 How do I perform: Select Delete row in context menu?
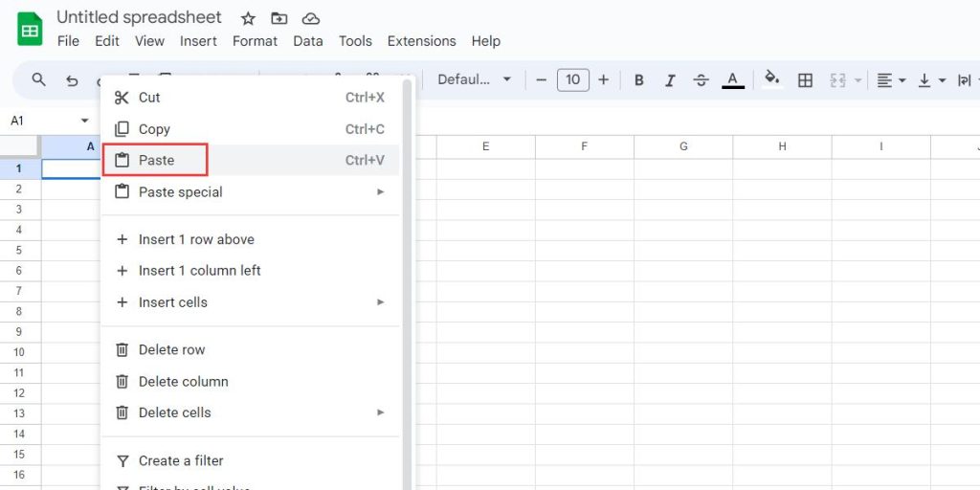pyautogui.click(x=250, y=350)
